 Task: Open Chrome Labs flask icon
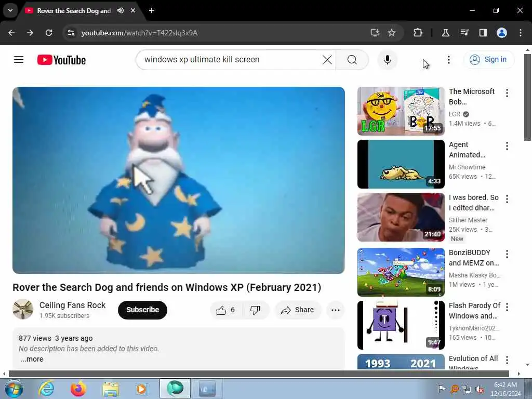(x=445, y=33)
